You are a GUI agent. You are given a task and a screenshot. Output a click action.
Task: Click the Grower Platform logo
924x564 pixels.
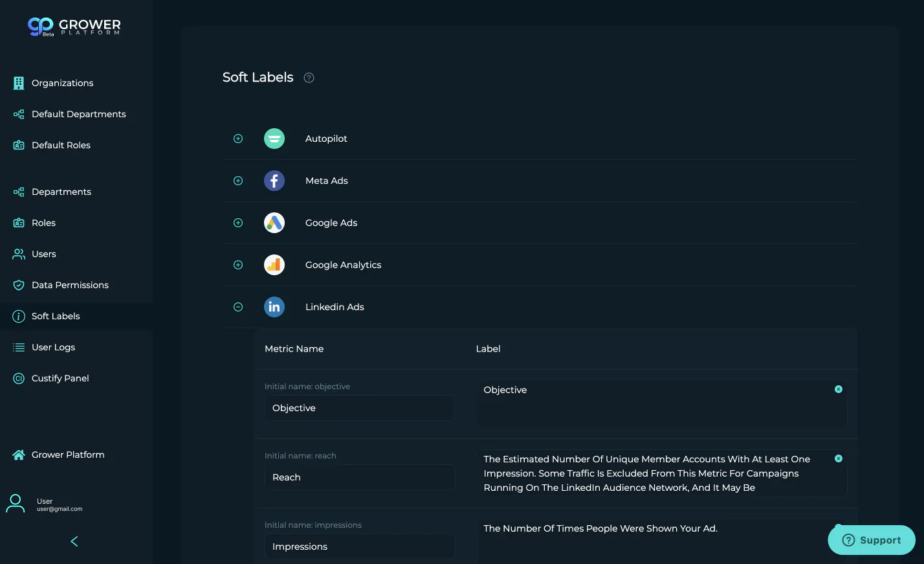click(74, 27)
